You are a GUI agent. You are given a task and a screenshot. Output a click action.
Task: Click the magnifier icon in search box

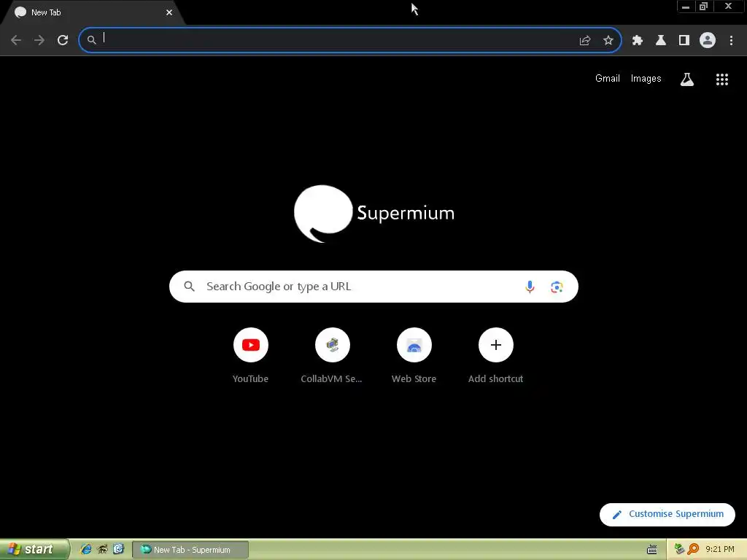click(x=189, y=287)
